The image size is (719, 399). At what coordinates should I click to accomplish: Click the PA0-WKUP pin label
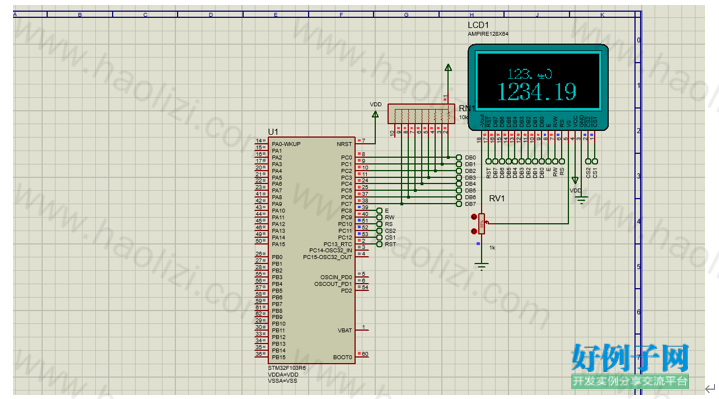[x=286, y=144]
